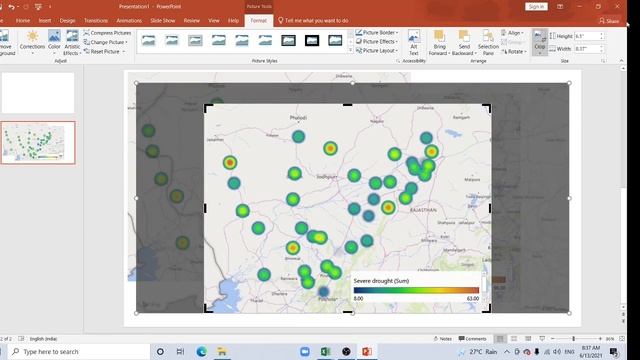The height and width of the screenshot is (360, 640).
Task: Apply the thick black frame picture style
Action: point(312,40)
